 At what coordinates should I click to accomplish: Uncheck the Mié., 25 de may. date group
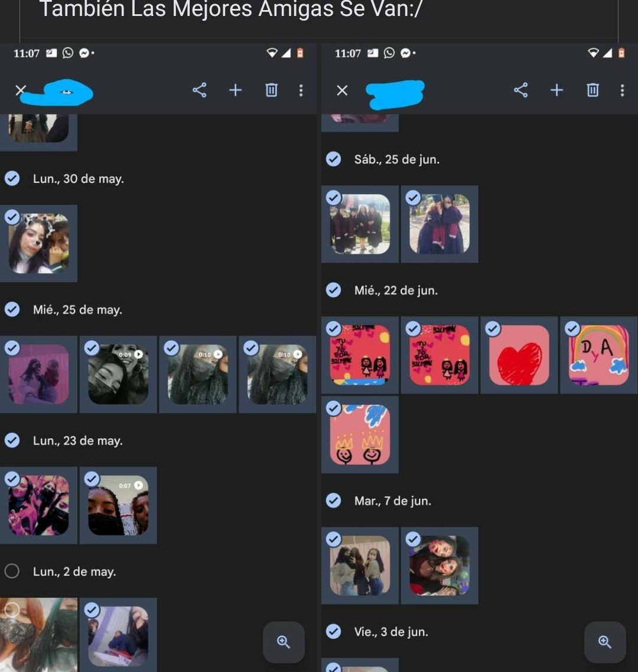[12, 309]
